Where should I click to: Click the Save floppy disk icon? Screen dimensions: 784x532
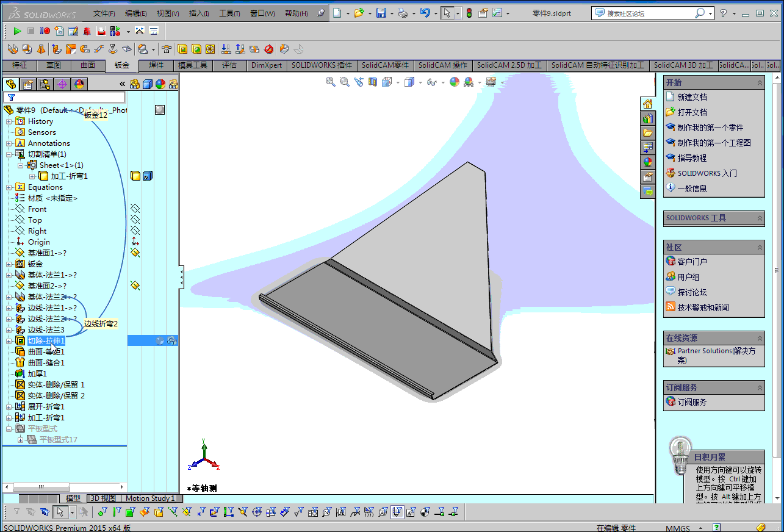pos(381,13)
